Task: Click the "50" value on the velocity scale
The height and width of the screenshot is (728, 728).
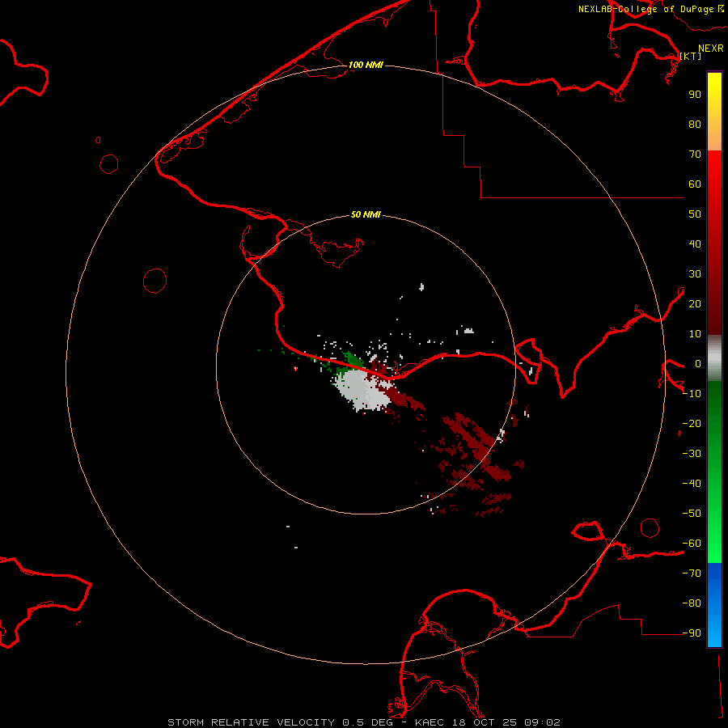Action: point(695,214)
